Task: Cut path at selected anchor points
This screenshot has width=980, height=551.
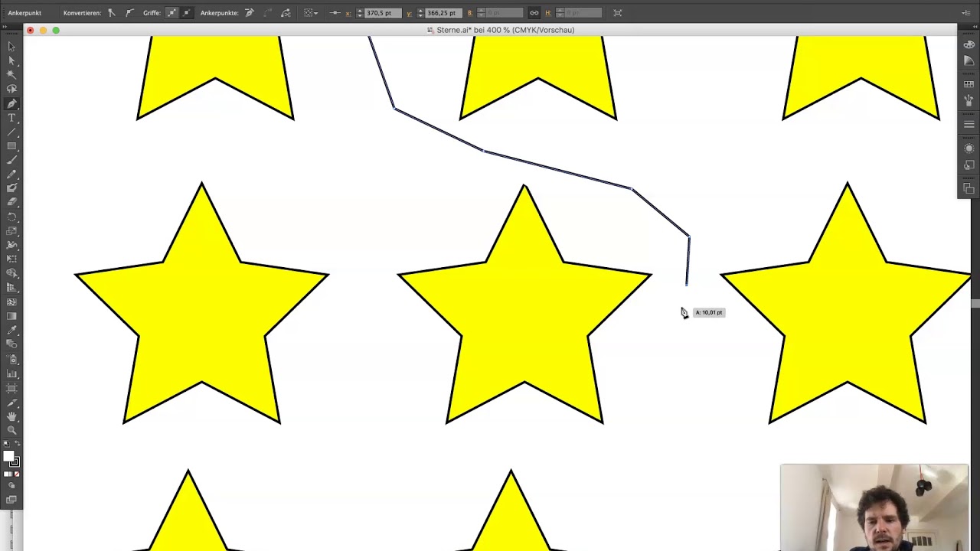Action: tap(286, 13)
